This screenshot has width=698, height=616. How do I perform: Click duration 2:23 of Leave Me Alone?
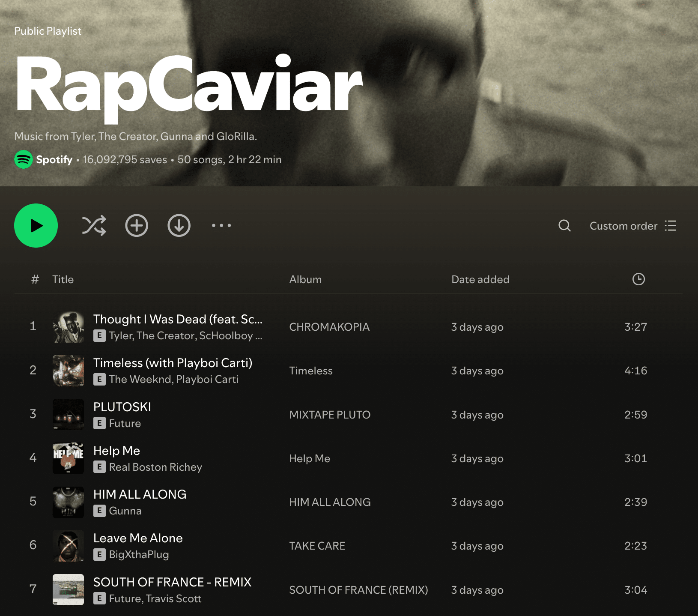(x=635, y=546)
